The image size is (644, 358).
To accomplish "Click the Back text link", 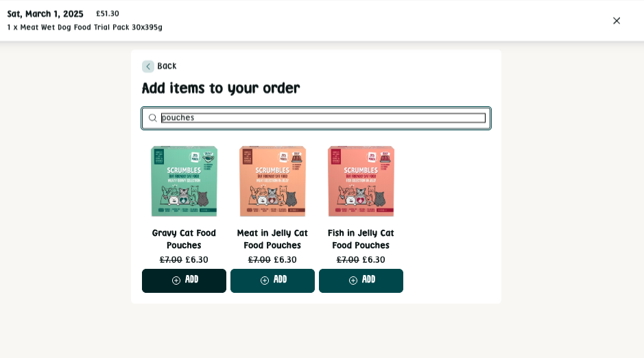I will pyautogui.click(x=167, y=66).
